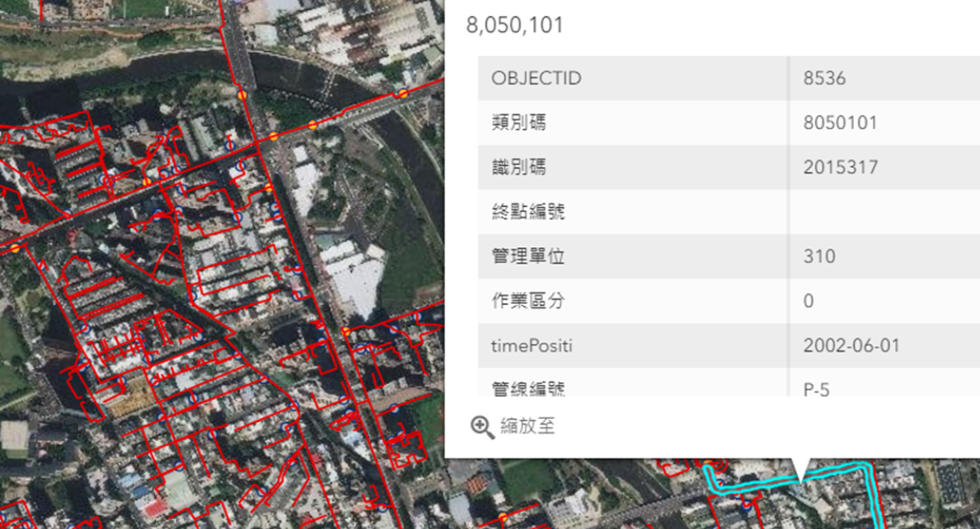Screen dimensions: 980x529
Task: Select the 作業區分 field label
Action: 528,301
